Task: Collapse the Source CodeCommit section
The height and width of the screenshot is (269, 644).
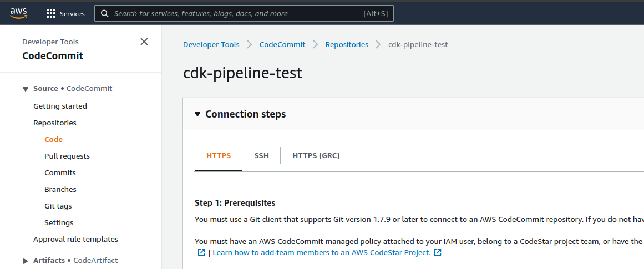Action: tap(26, 89)
